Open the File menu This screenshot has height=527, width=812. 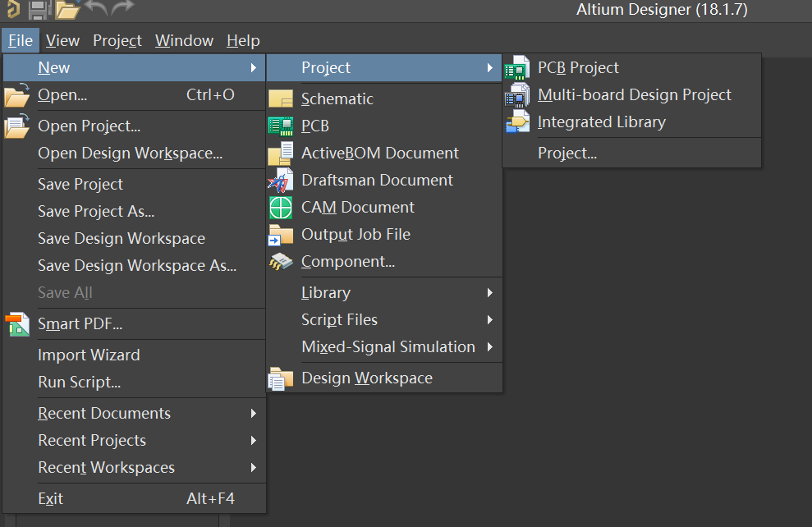point(21,40)
